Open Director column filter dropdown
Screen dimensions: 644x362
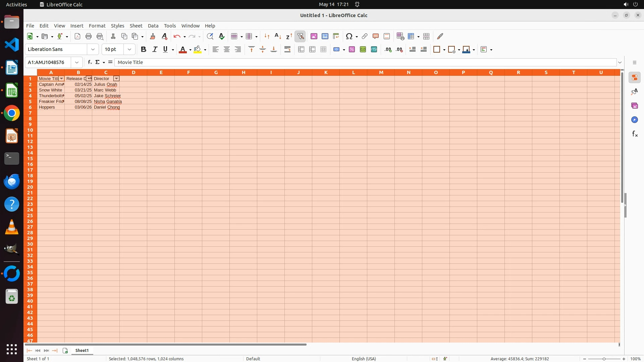(x=116, y=78)
